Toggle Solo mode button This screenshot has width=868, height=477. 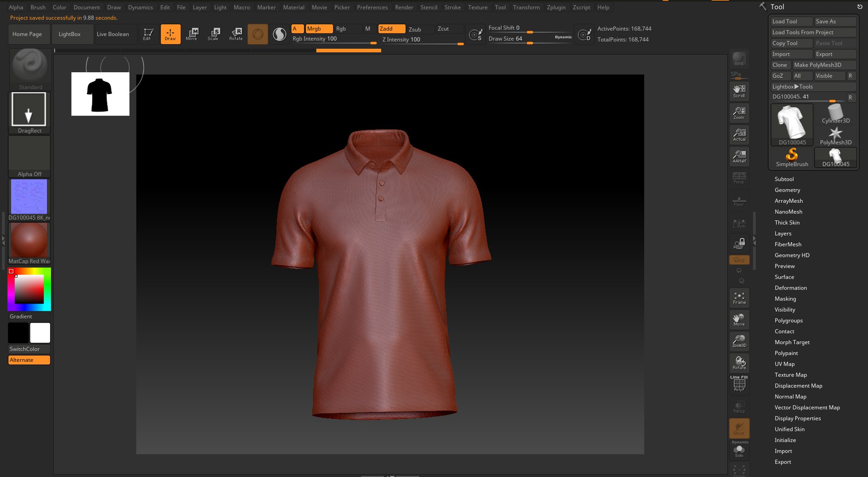(739, 451)
